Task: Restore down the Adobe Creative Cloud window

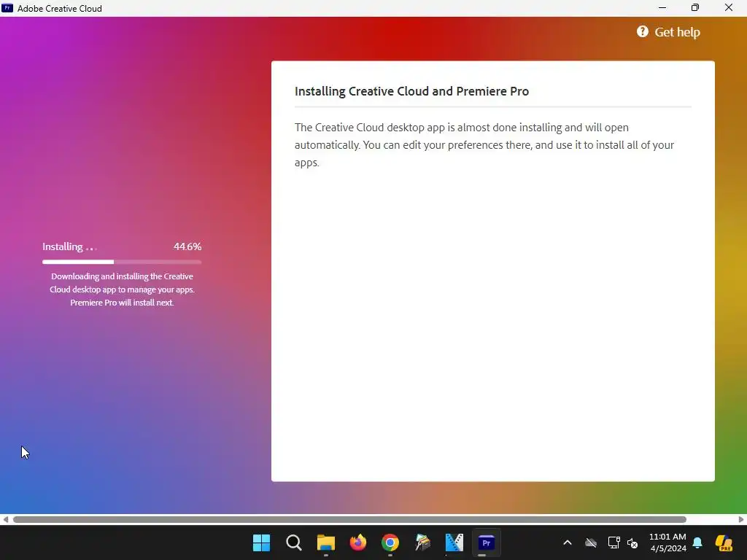Action: click(x=695, y=7)
